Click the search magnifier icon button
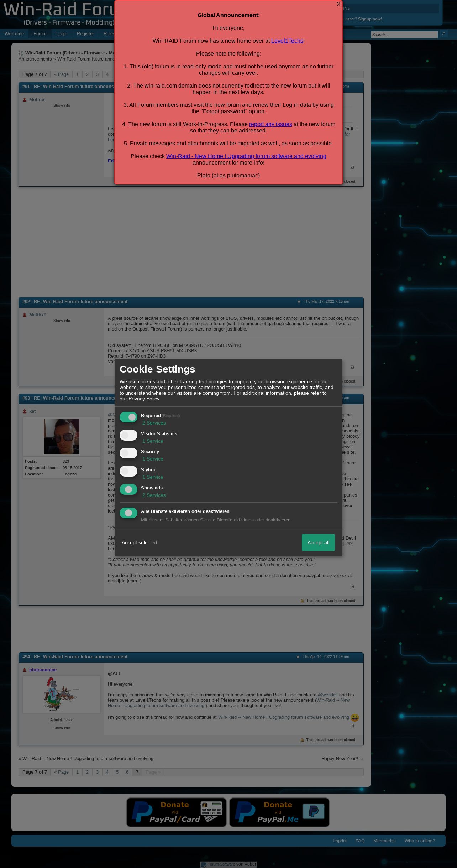Screen dimensions: 457x868 pos(443,34)
